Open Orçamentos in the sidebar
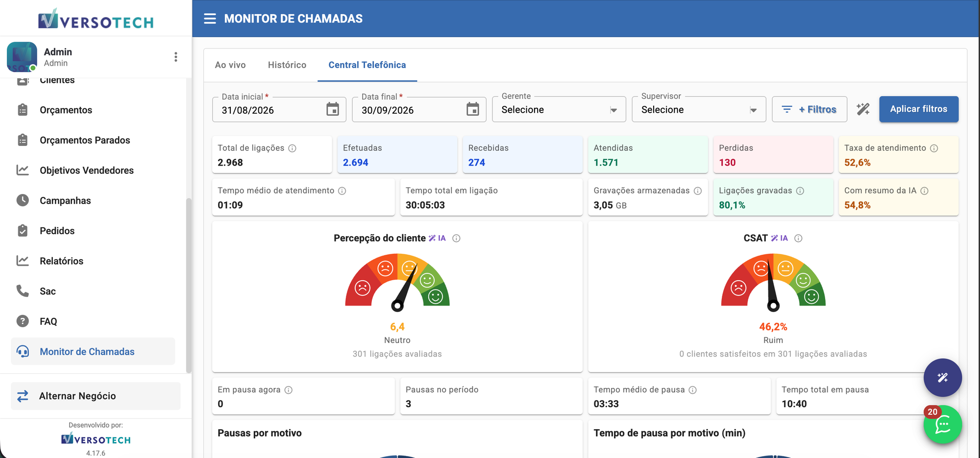This screenshot has height=458, width=980. point(93,110)
